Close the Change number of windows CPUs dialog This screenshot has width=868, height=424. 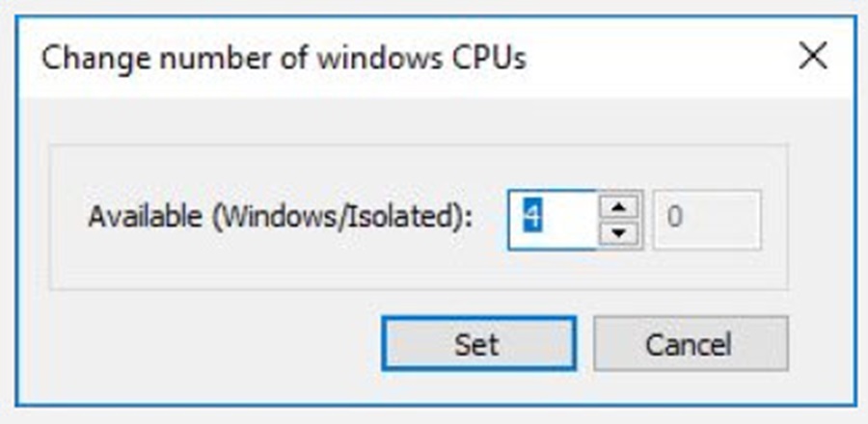[813, 57]
